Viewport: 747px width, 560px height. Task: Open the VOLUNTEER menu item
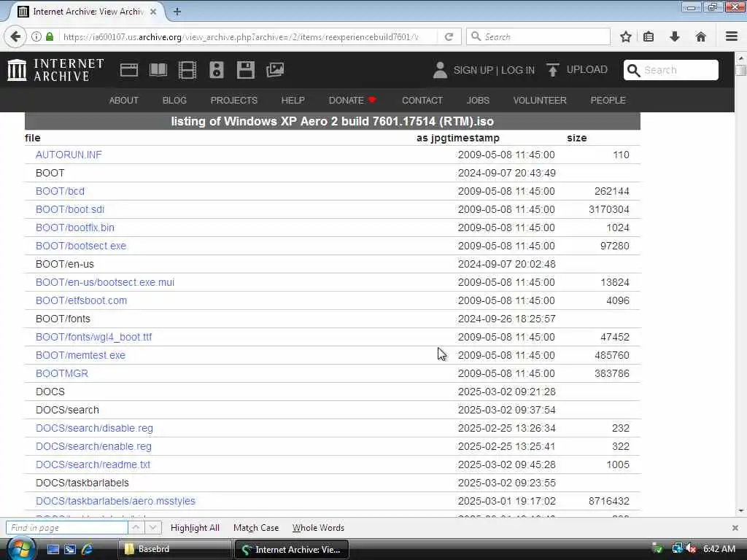pyautogui.click(x=540, y=101)
